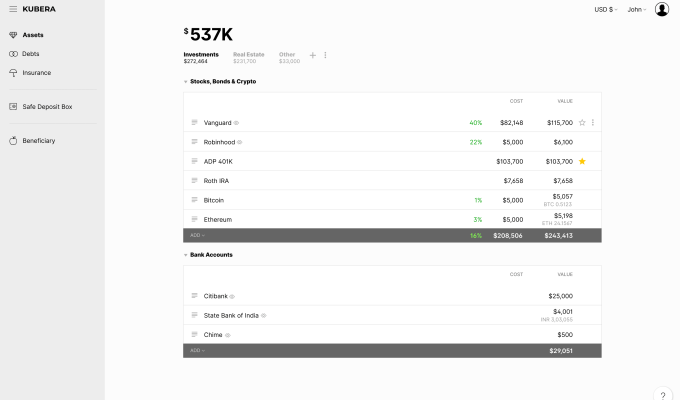The width and height of the screenshot is (680, 400).
Task: Click the link icon beside Robinhood
Action: click(x=239, y=142)
